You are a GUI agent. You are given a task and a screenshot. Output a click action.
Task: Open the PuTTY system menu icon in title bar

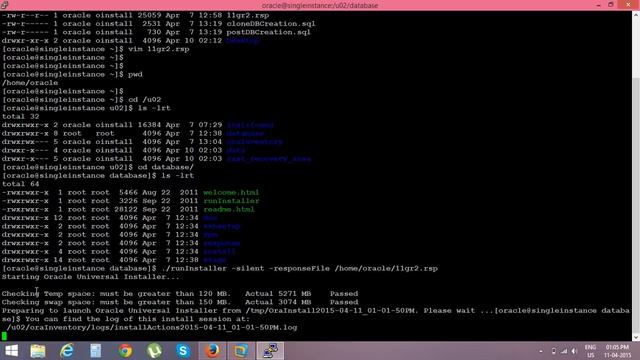[x=4, y=5]
